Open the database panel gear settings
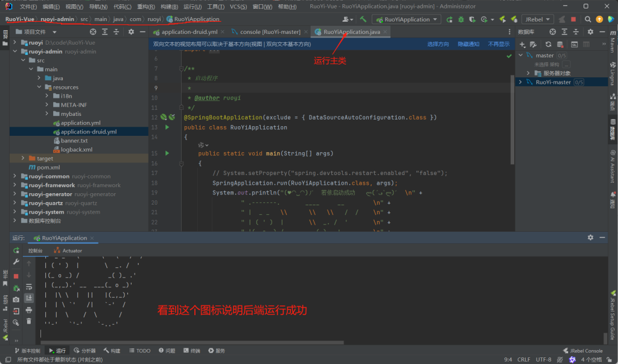Screen dimensions: 618x364 pos(590,32)
